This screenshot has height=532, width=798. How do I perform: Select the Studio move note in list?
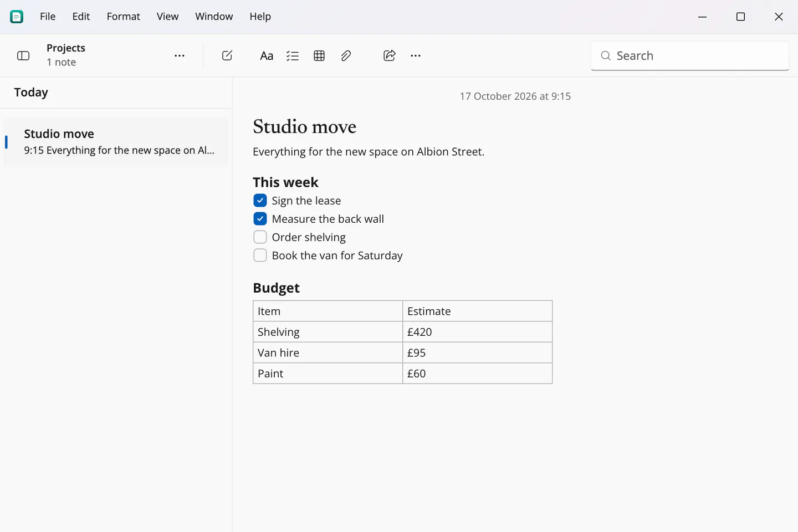click(x=116, y=142)
